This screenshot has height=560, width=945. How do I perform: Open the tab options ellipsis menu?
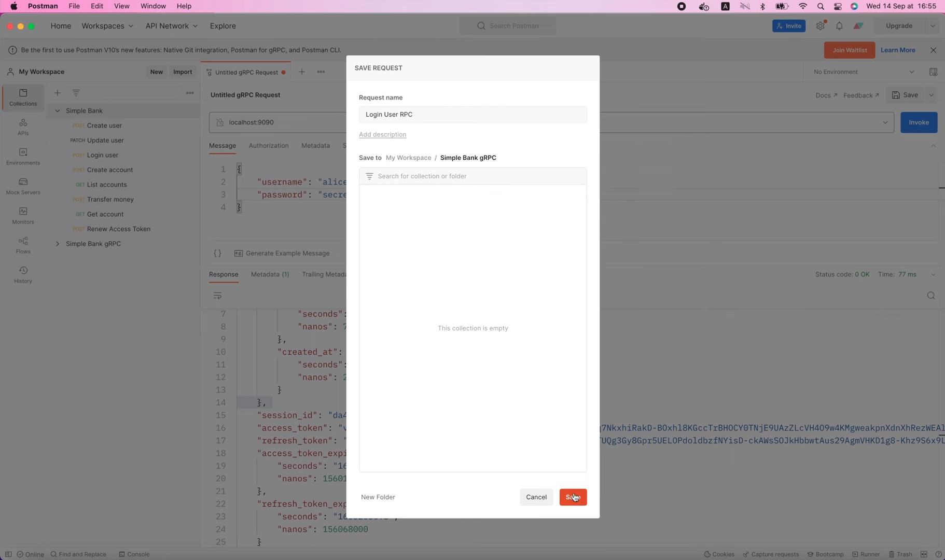tap(321, 72)
